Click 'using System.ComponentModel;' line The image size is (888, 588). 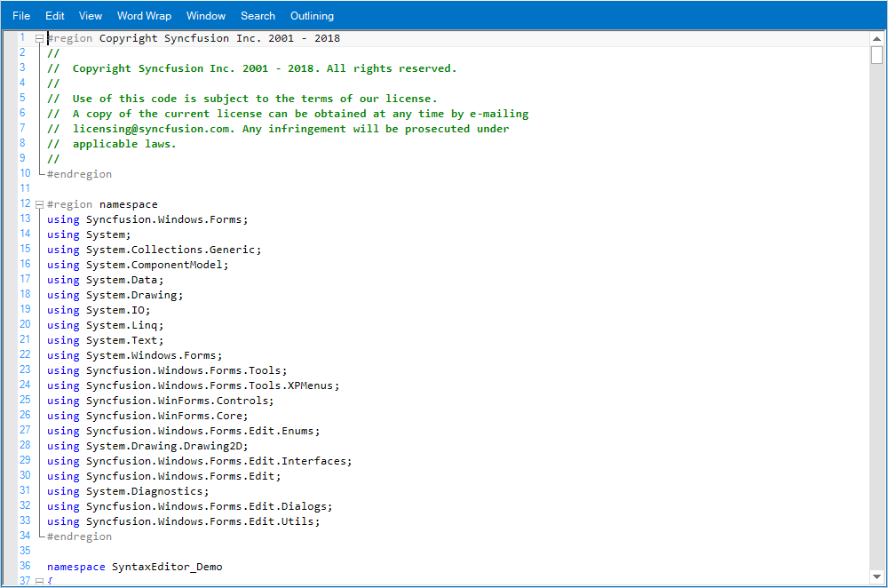138,265
